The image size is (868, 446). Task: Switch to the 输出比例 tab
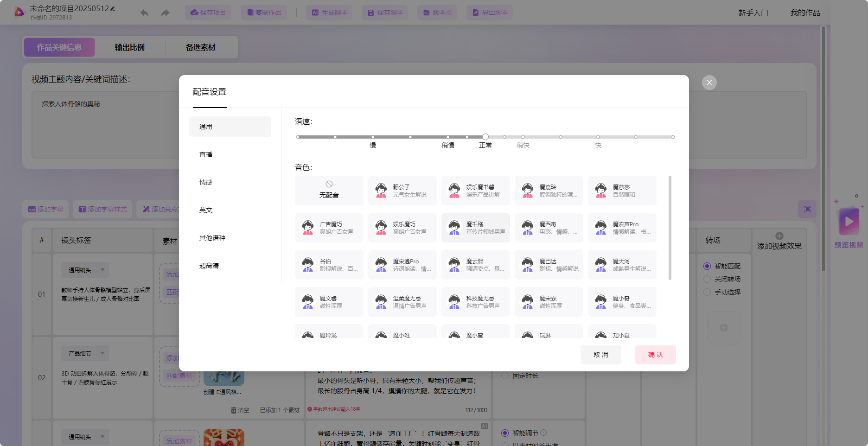(129, 47)
